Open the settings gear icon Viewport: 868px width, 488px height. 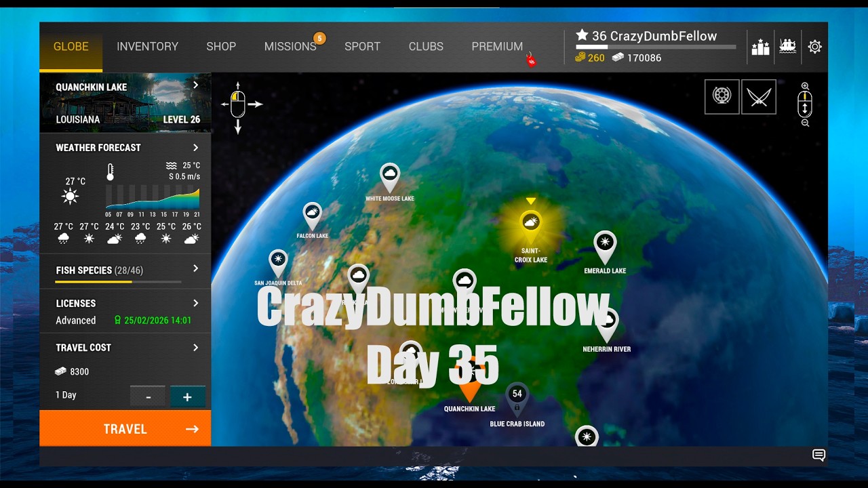814,47
